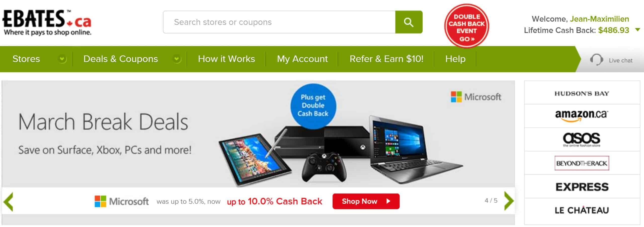This screenshot has width=644, height=227.
Task: Click the March Break Deals banner image
Action: (258, 134)
